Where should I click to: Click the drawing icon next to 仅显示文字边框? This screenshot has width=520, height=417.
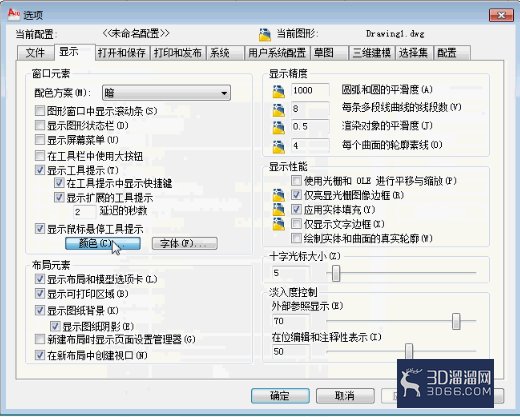[278, 224]
